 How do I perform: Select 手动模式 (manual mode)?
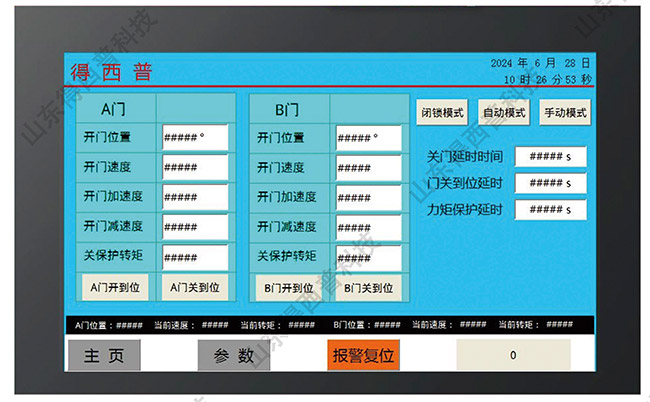pyautogui.click(x=565, y=113)
